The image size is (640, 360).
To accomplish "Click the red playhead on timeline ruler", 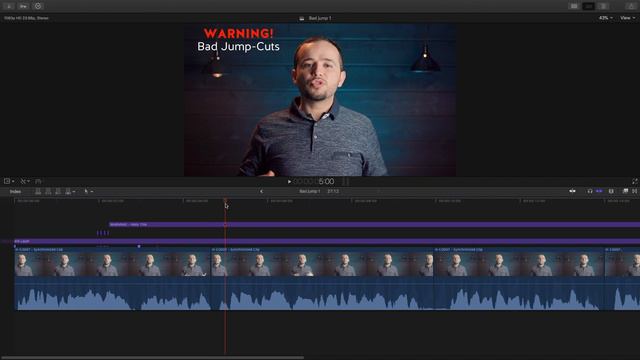I will tap(225, 200).
